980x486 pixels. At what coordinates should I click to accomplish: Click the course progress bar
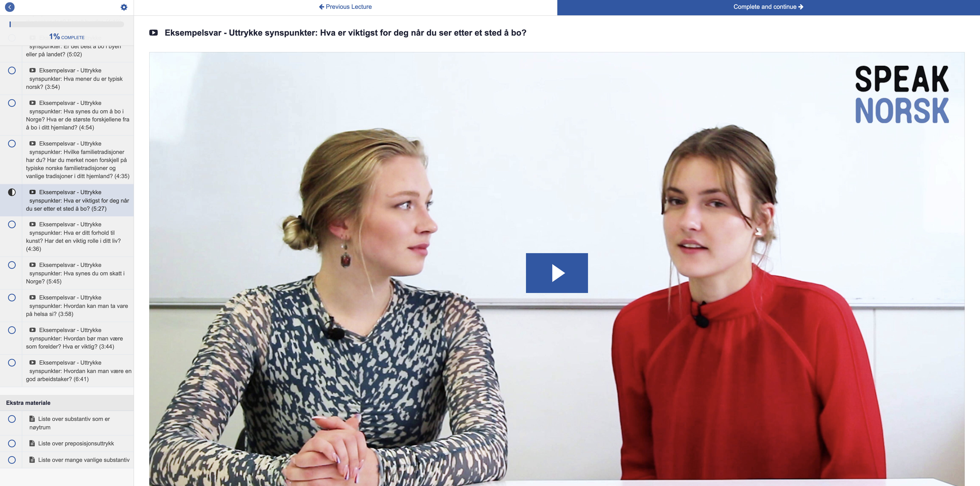[67, 24]
